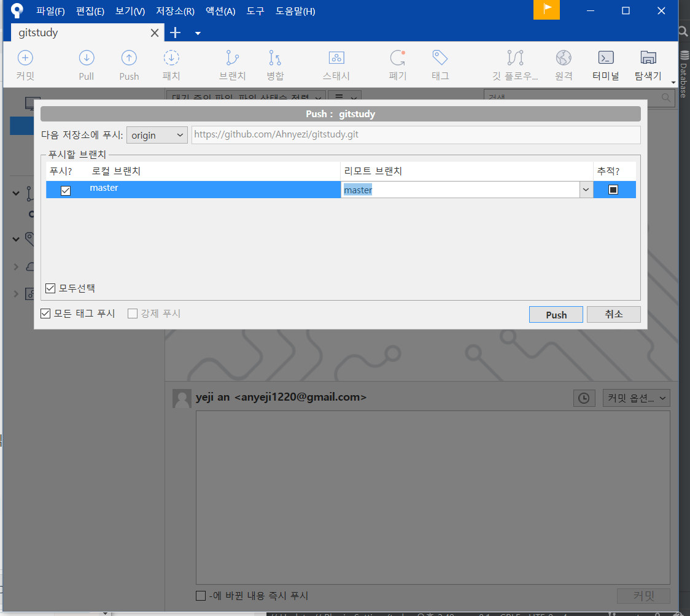Screen dimensions: 690x616
Task: Open the 저장소(R) menu
Action: coord(175,11)
